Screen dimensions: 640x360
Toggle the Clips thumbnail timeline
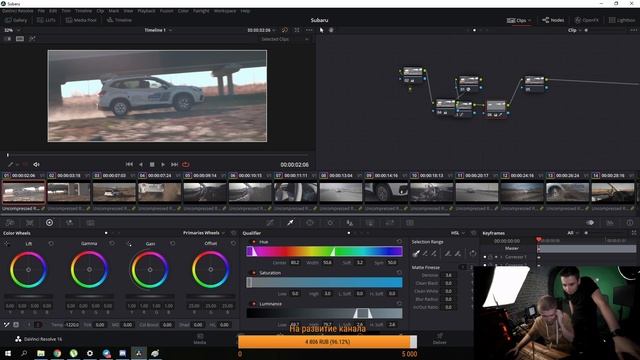pyautogui.click(x=519, y=20)
